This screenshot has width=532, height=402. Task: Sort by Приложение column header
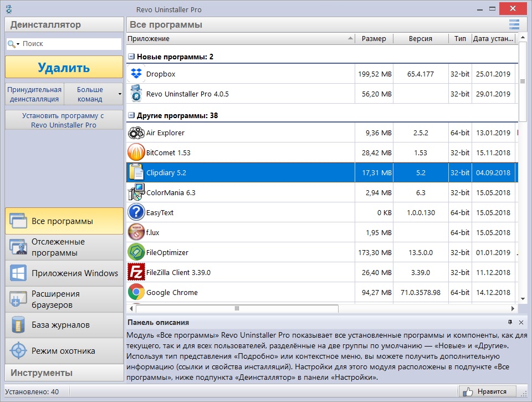pos(241,38)
